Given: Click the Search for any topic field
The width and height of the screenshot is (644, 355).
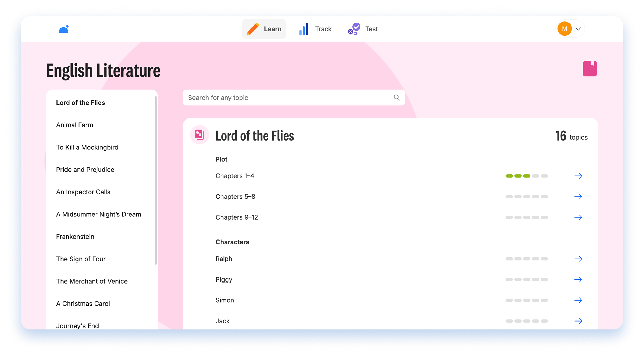Looking at the screenshot, I should 287,98.
